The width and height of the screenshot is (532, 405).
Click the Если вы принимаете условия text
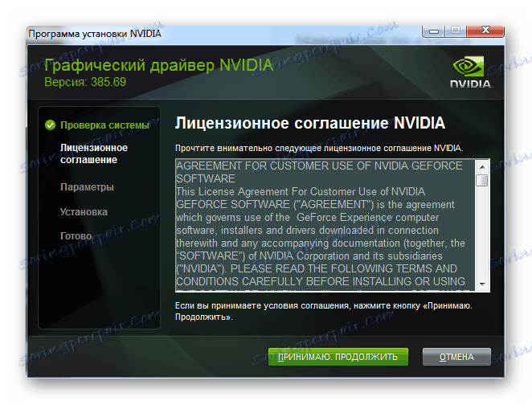click(x=323, y=311)
